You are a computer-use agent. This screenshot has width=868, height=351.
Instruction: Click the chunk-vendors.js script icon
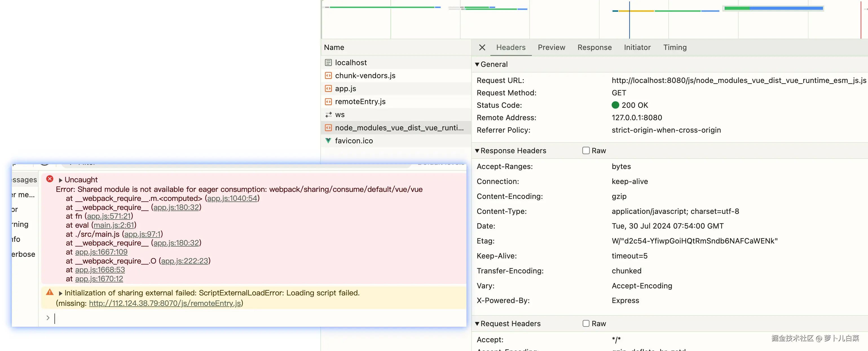[328, 76]
